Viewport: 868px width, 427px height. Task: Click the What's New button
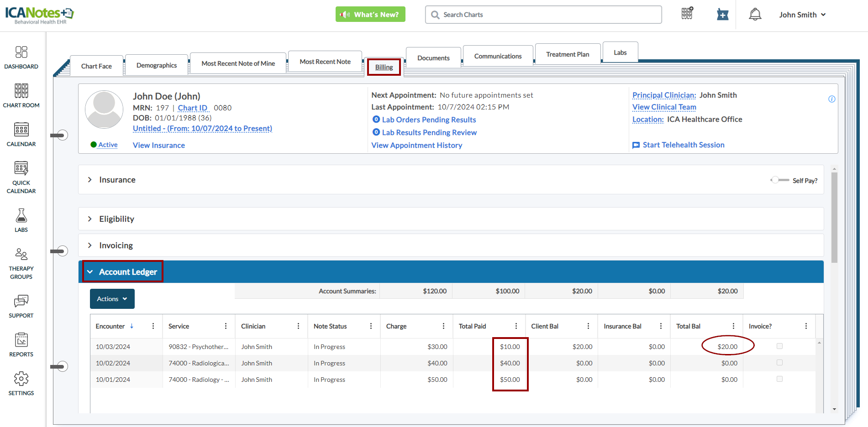370,15
